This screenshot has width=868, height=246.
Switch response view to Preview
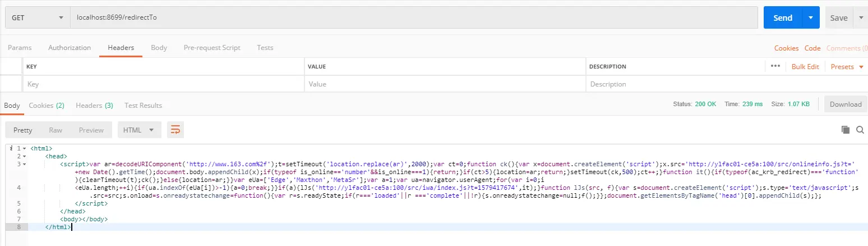point(91,130)
